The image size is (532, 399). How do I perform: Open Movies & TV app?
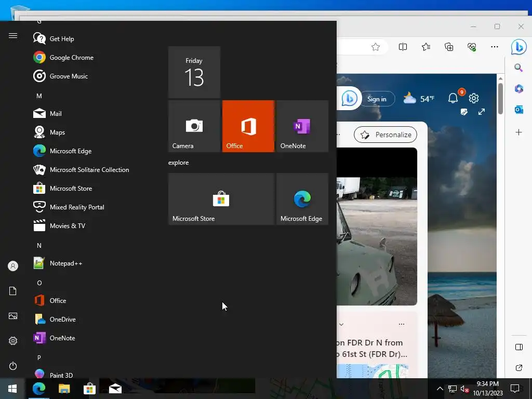82,225
